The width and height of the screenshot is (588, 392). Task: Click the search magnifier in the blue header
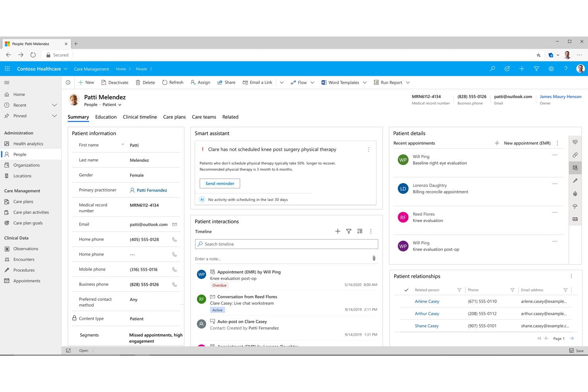point(493,69)
